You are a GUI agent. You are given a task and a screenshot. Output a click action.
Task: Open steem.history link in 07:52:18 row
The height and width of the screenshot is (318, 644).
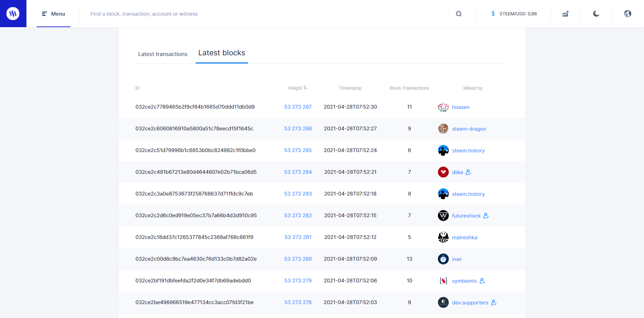[468, 194]
